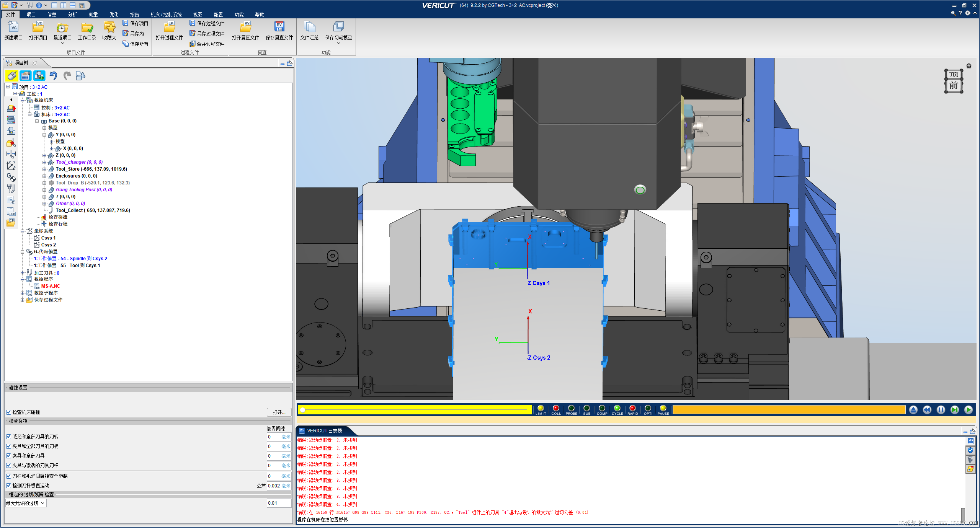Adjust animation speed slider handle
This screenshot has height=528, width=980.
[x=303, y=410]
